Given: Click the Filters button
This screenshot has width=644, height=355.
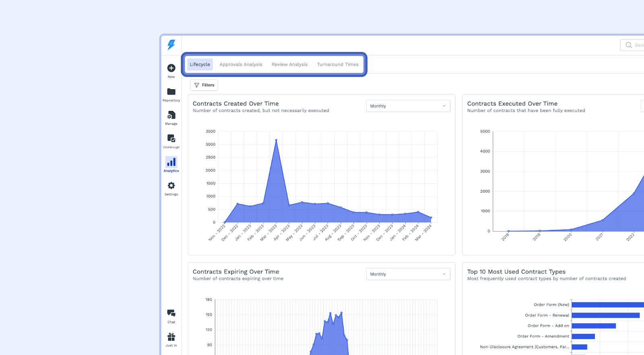Looking at the screenshot, I should pos(204,85).
